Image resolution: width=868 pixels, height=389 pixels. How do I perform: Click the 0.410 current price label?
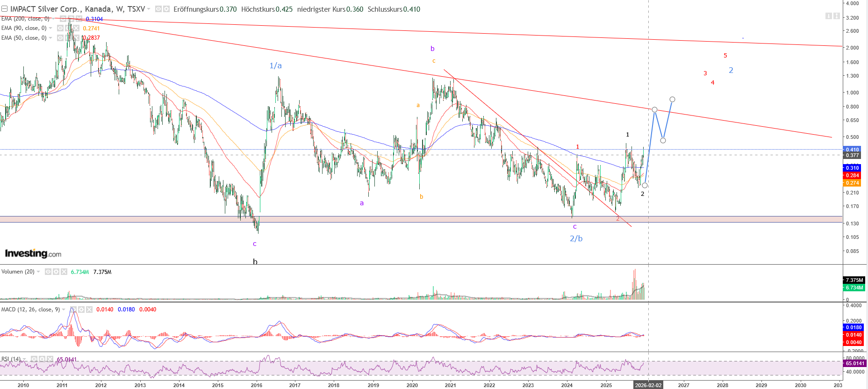(852, 150)
